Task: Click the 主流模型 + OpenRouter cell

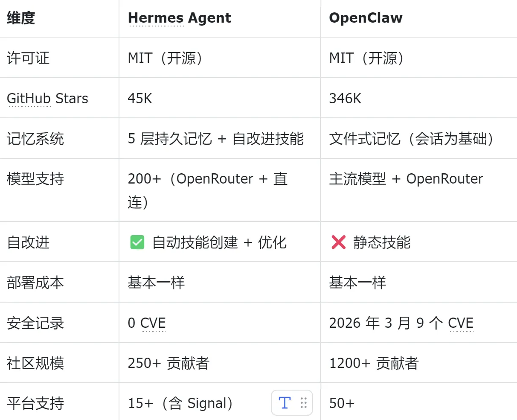Action: 406,179
